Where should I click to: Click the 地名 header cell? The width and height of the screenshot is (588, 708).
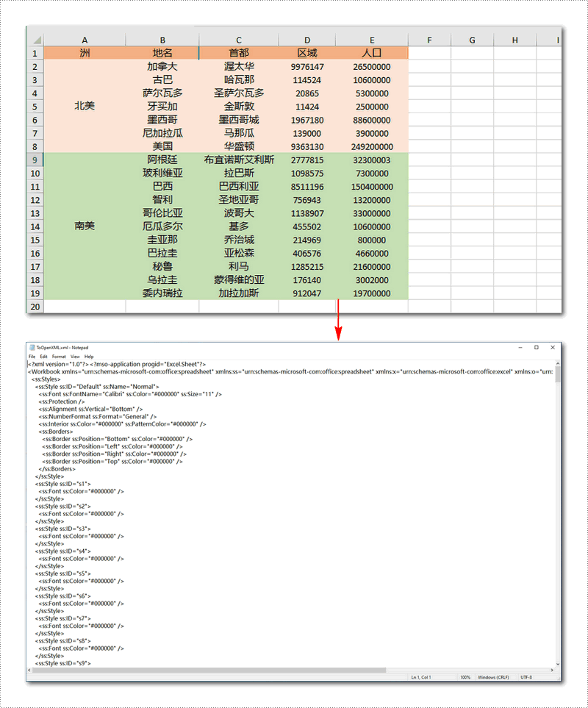(x=162, y=53)
